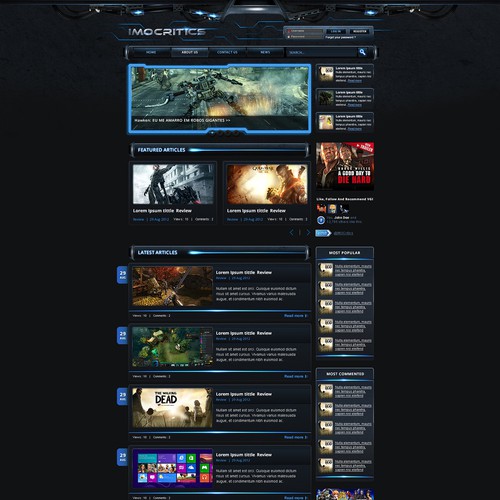500x500 pixels.
Task: Open the Contact Us menu item
Action: 227,52
